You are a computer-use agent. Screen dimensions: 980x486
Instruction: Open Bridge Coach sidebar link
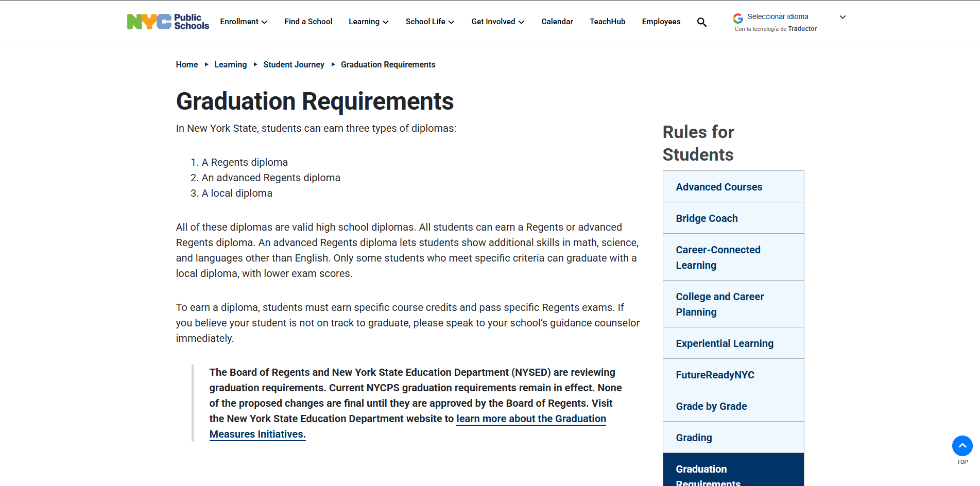[x=733, y=218]
